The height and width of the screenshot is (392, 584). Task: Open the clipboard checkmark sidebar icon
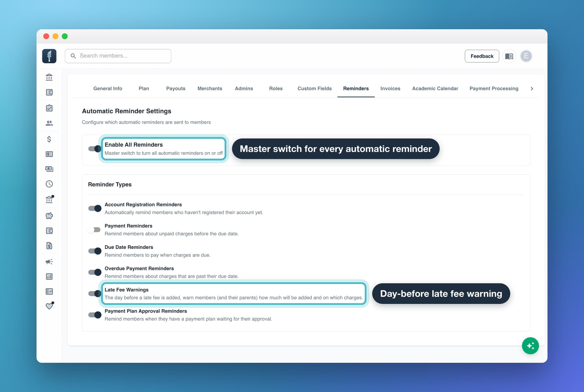click(x=49, y=108)
